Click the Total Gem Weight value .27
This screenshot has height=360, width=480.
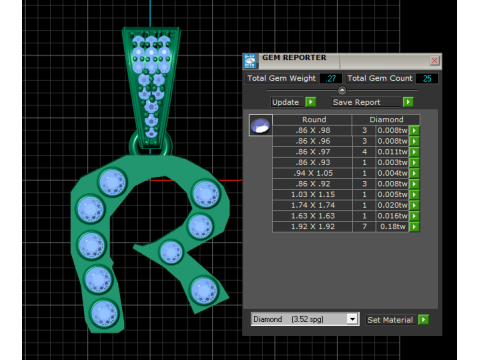pos(331,79)
